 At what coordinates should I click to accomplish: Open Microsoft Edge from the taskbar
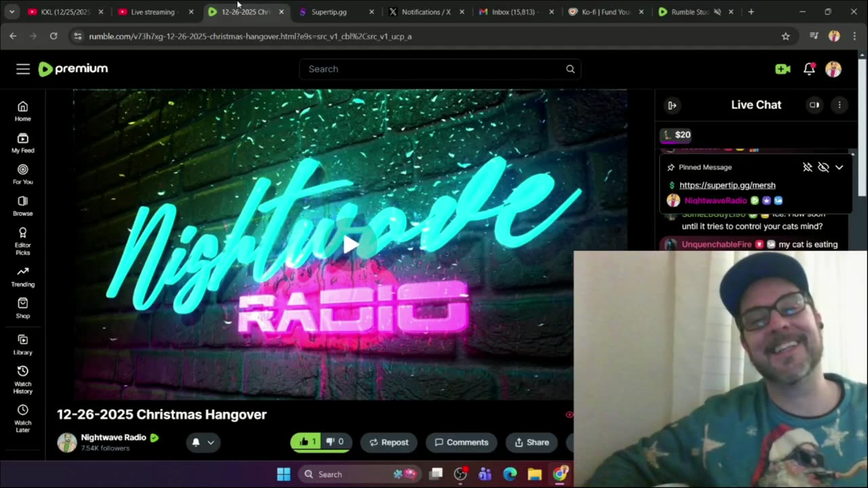tap(510, 474)
